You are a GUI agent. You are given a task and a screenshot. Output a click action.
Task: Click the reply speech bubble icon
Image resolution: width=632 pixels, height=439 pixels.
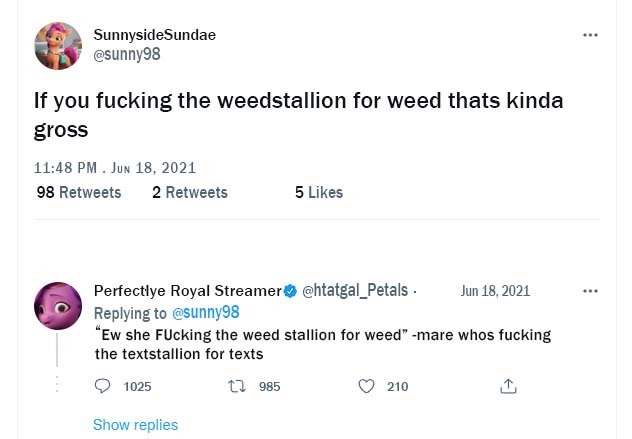pos(104,386)
